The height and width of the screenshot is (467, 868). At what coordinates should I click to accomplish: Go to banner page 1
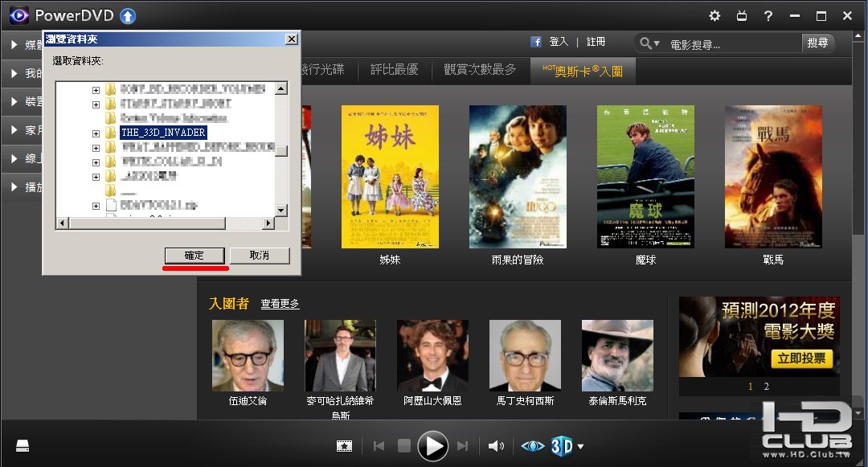[751, 386]
